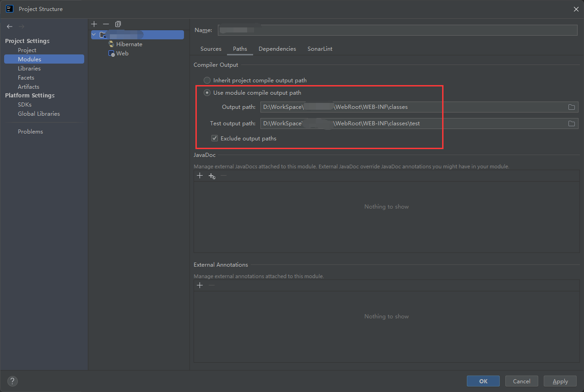Click the JavaDoc section heading

coord(205,155)
